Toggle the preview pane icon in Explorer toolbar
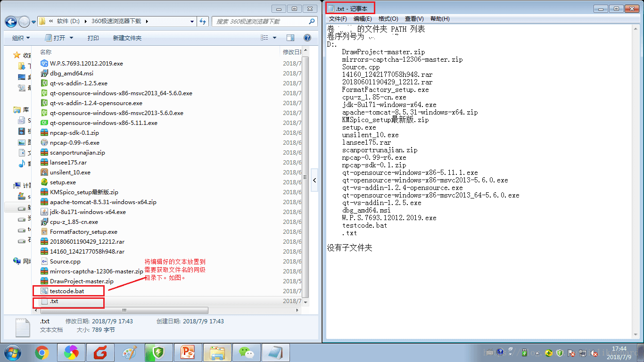This screenshot has width=644, height=362. pyautogui.click(x=290, y=38)
